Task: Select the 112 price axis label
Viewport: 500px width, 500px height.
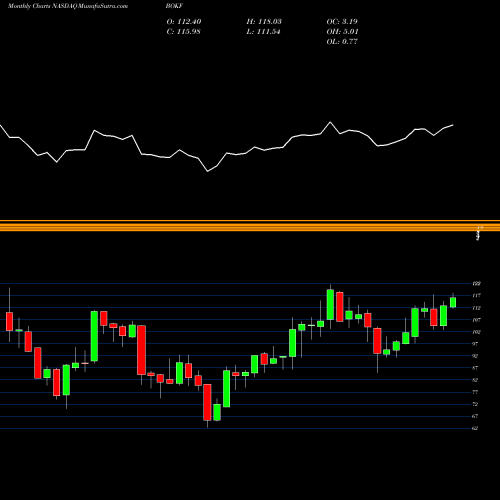Action: click(x=476, y=308)
